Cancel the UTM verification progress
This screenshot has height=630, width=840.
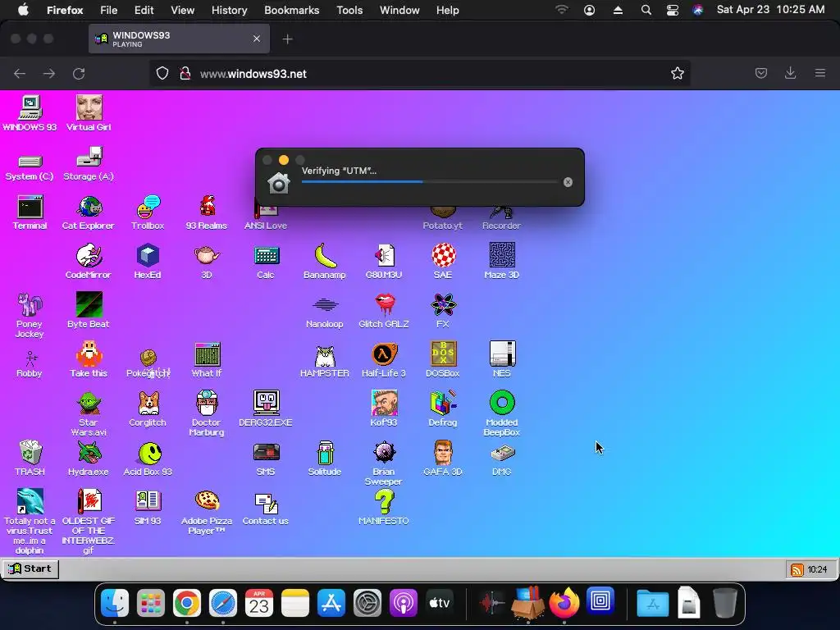(568, 182)
